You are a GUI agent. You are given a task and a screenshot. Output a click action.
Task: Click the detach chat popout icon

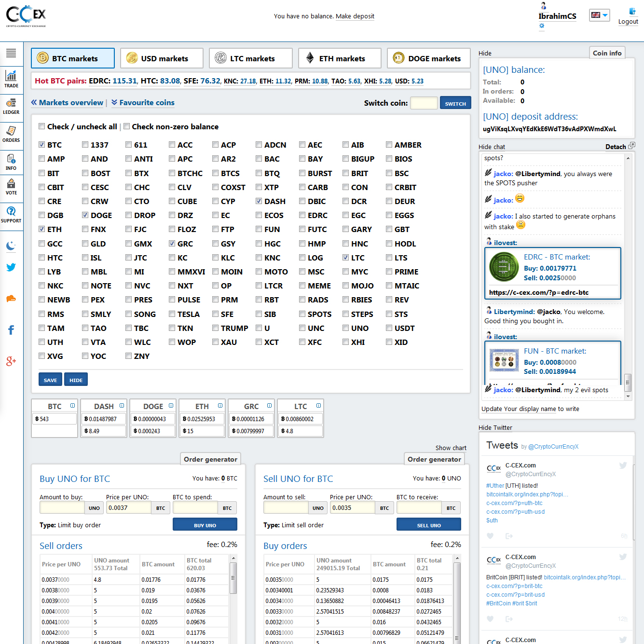(632, 145)
